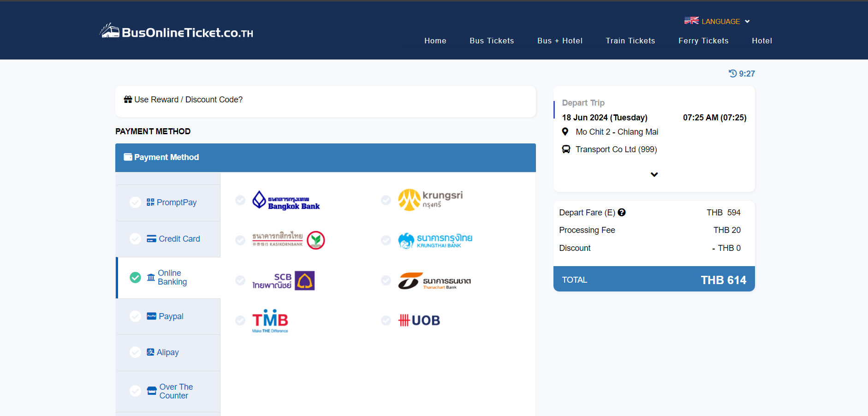868x416 pixels.
Task: Click the Mo Chit 2 - Chiang Mai text
Action: click(x=617, y=132)
